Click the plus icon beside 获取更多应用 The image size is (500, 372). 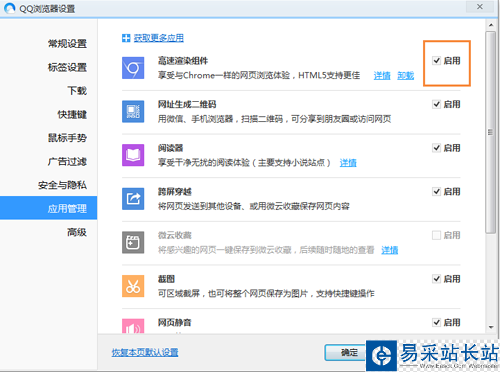tap(126, 38)
